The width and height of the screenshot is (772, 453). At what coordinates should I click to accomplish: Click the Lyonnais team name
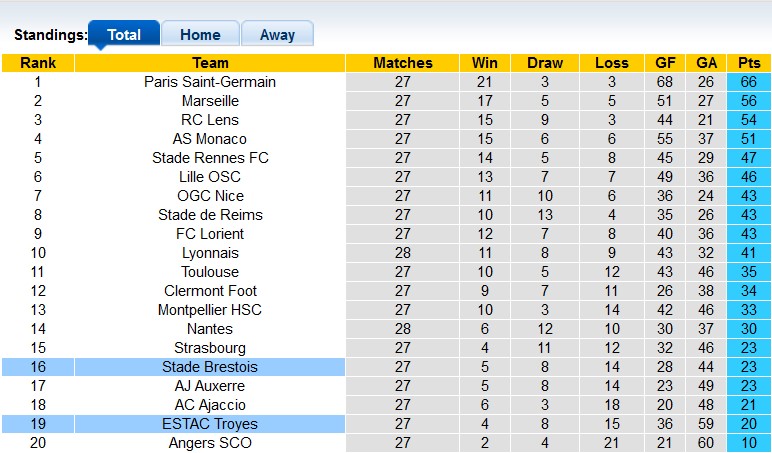pos(210,253)
